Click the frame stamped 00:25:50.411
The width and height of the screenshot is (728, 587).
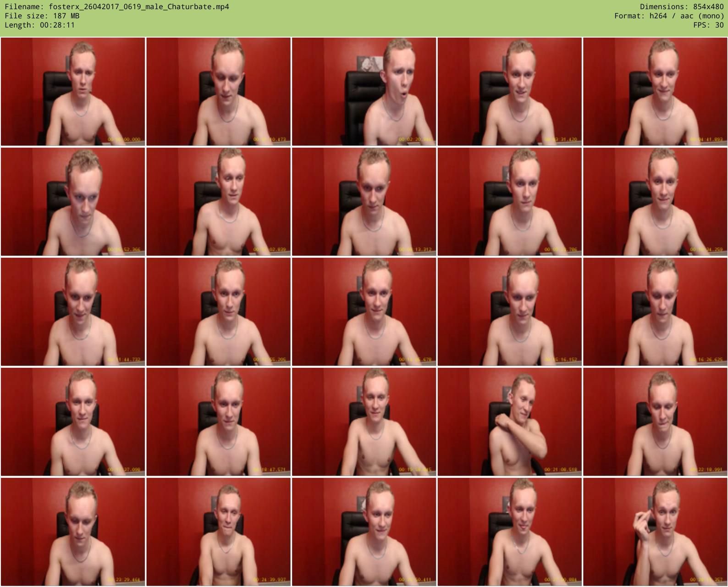tap(364, 532)
